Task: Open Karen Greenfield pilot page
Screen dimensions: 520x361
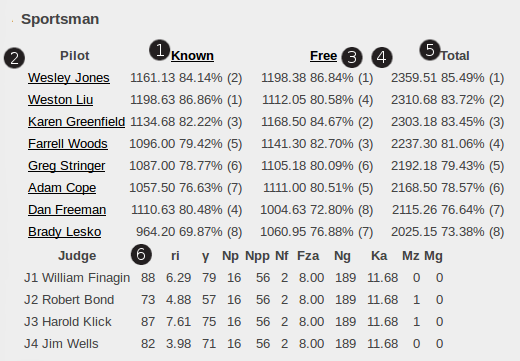Action: coord(76,122)
